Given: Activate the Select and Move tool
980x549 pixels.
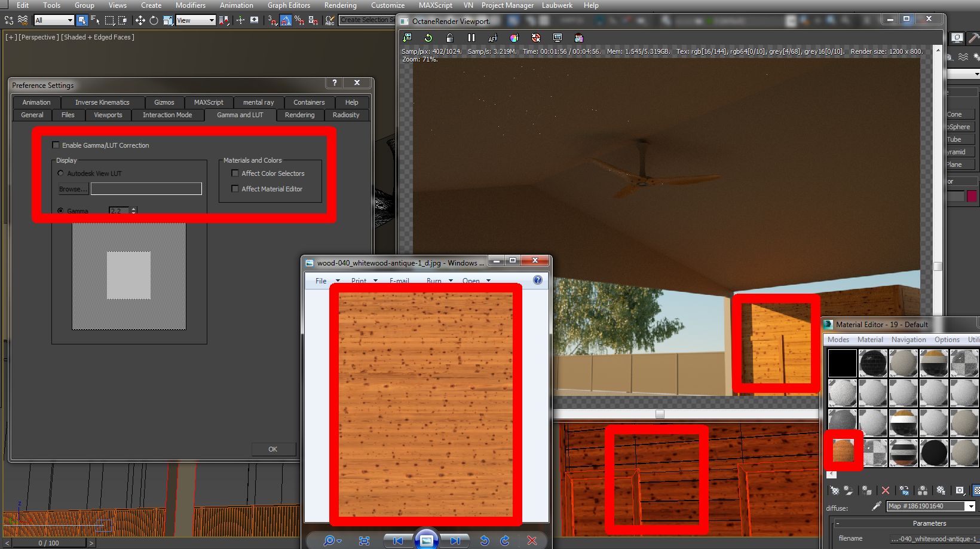Looking at the screenshot, I should (140, 20).
